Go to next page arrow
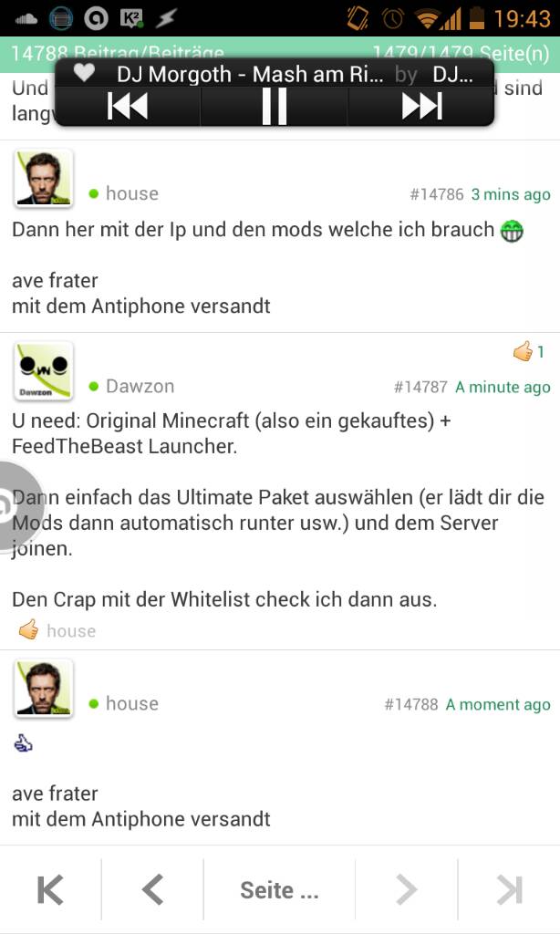The image size is (560, 934). coord(406,890)
